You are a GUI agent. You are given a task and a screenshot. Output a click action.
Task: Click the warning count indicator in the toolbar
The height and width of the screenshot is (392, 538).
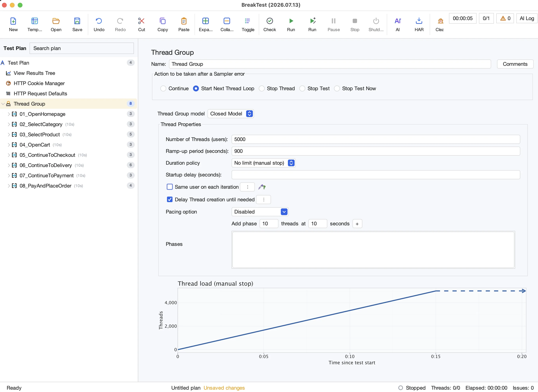pos(505,18)
